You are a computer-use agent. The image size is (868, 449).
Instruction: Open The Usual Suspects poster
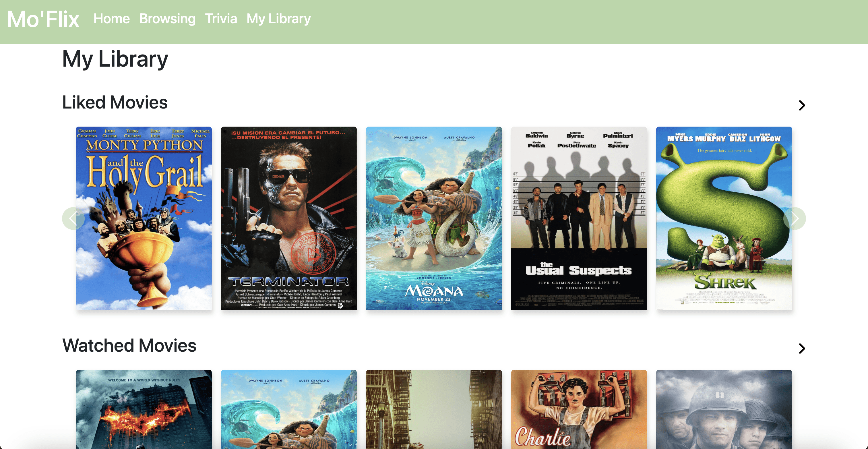579,218
